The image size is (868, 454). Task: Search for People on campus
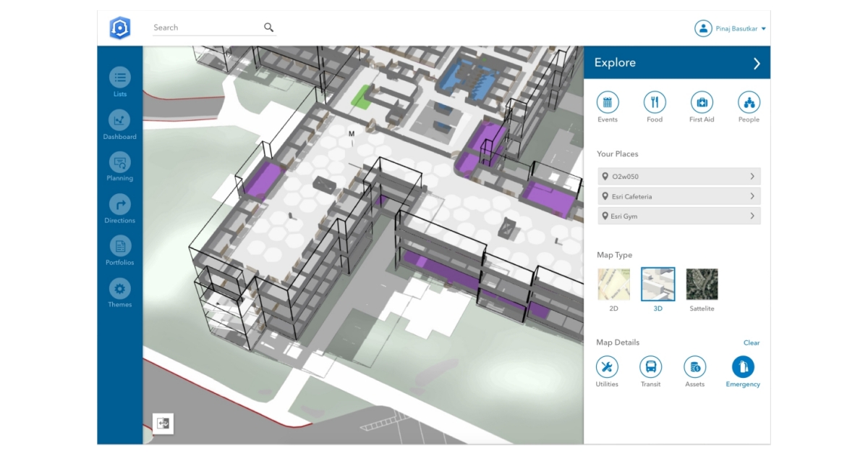pos(749,103)
